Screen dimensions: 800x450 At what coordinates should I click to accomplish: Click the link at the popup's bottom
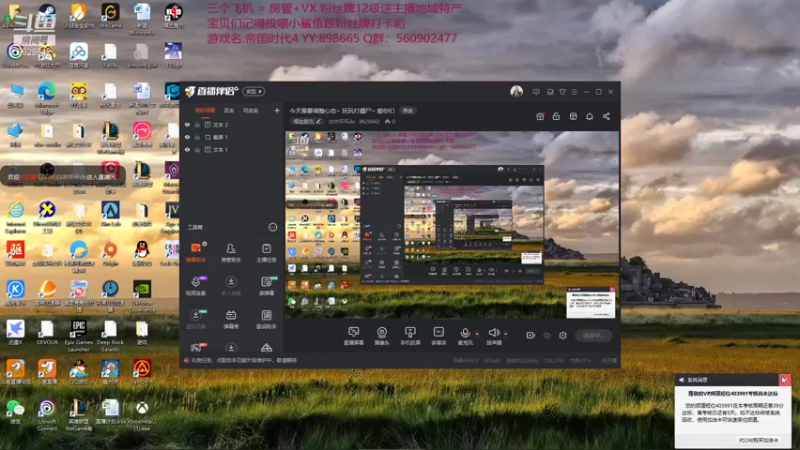click(758, 440)
